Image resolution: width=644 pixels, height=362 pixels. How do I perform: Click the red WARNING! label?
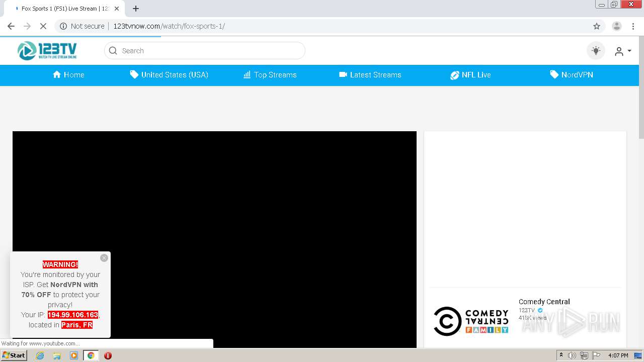[60, 264]
